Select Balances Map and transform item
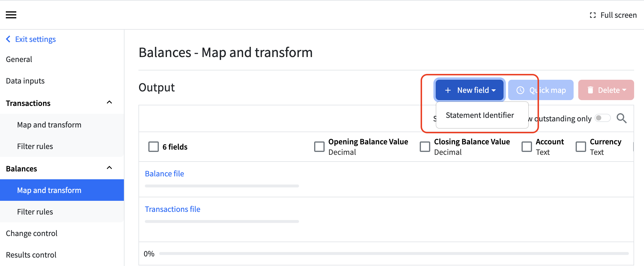 click(62, 190)
